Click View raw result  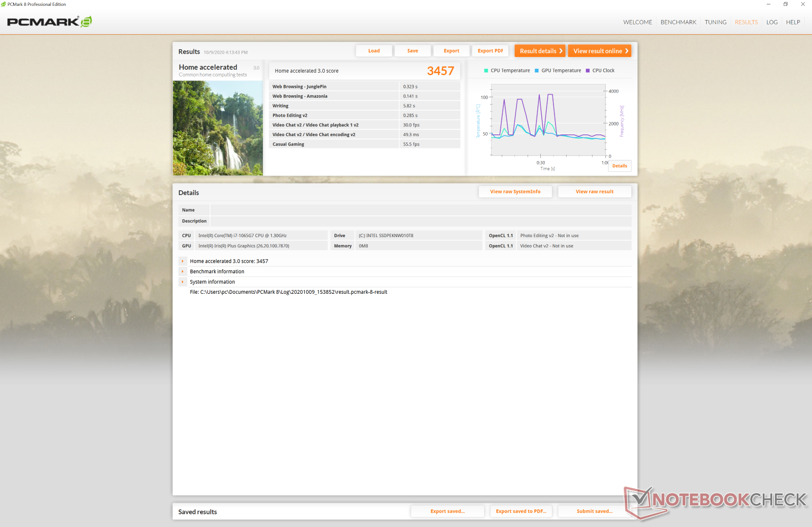coord(594,192)
